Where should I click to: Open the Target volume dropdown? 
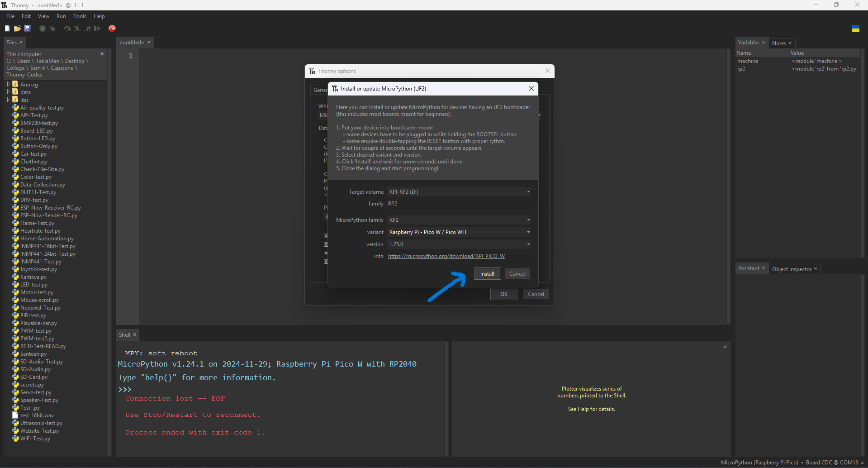(528, 192)
